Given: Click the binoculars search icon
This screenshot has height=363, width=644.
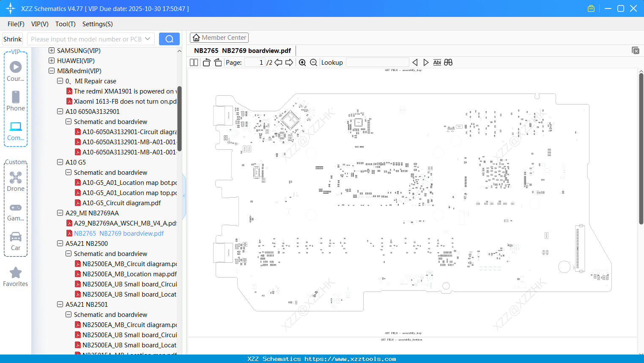Looking at the screenshot, I should [448, 63].
